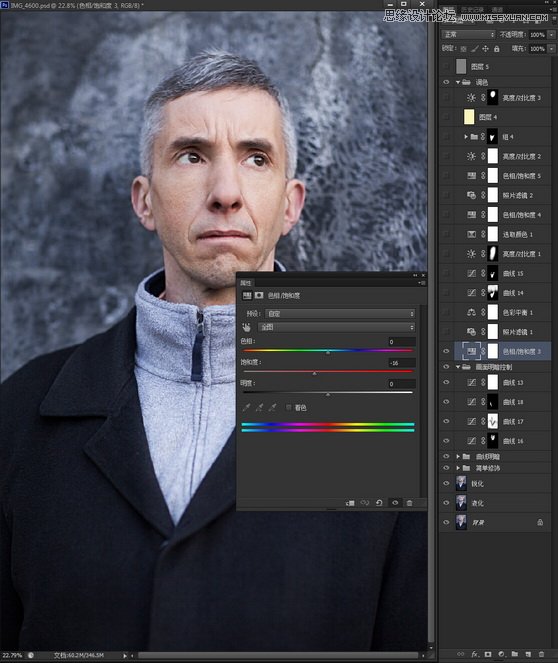The height and width of the screenshot is (663, 558).
Task: Select the 色相/饱和度 5 layer
Action: (503, 175)
